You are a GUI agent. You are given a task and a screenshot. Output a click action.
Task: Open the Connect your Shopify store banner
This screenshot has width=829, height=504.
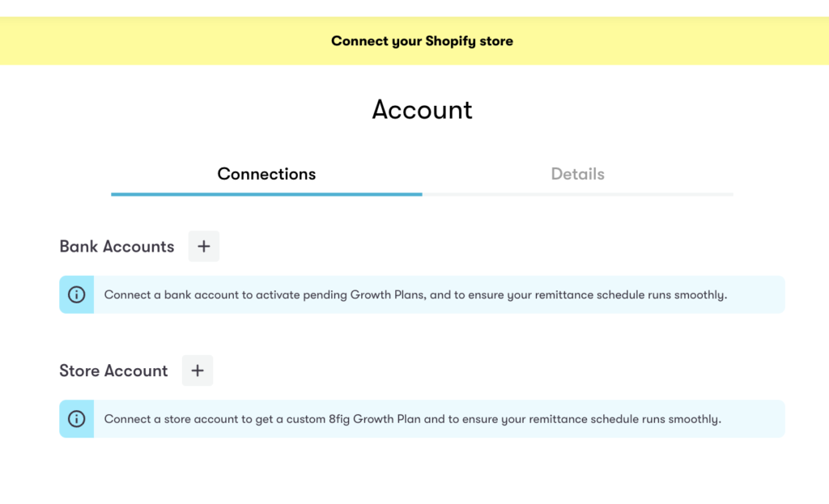[414, 40]
